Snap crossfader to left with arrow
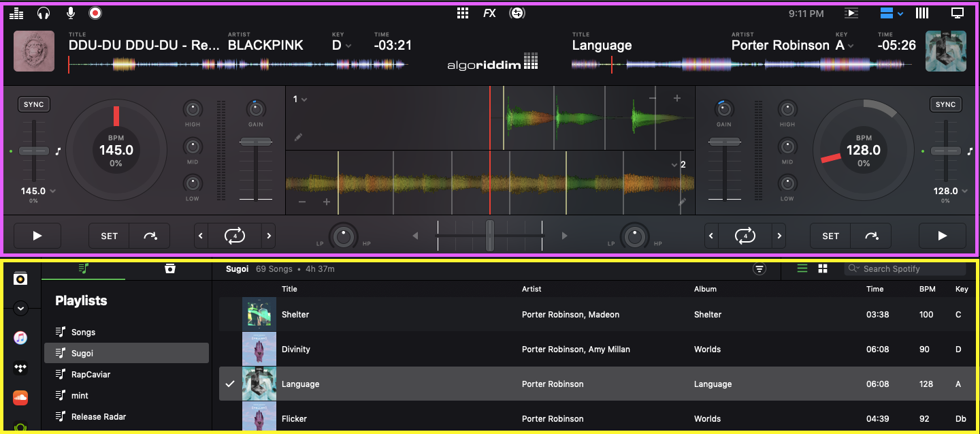 click(x=415, y=236)
